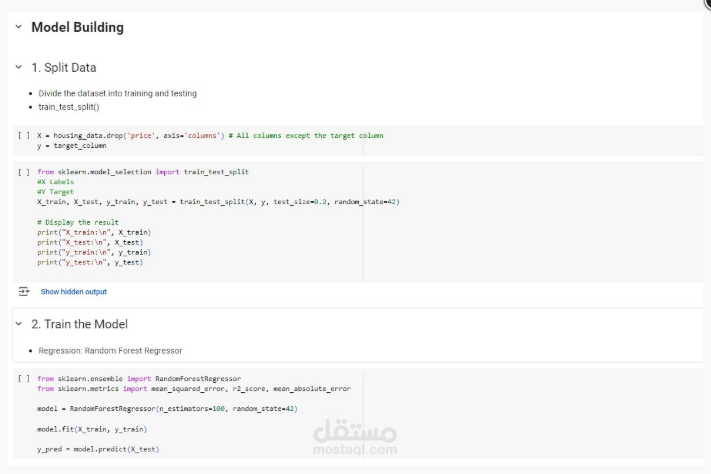Viewport: 711px width, 474px height.
Task: Click the y_pred = model.predict line
Action: pos(98,449)
